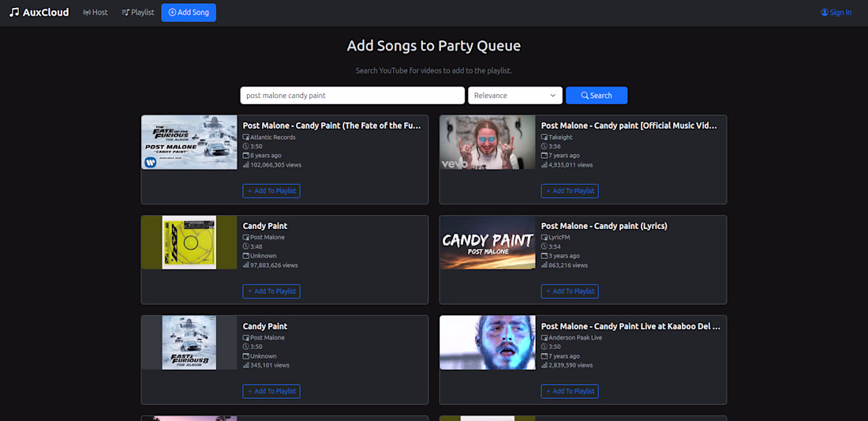Click the blue Search button

[597, 96]
